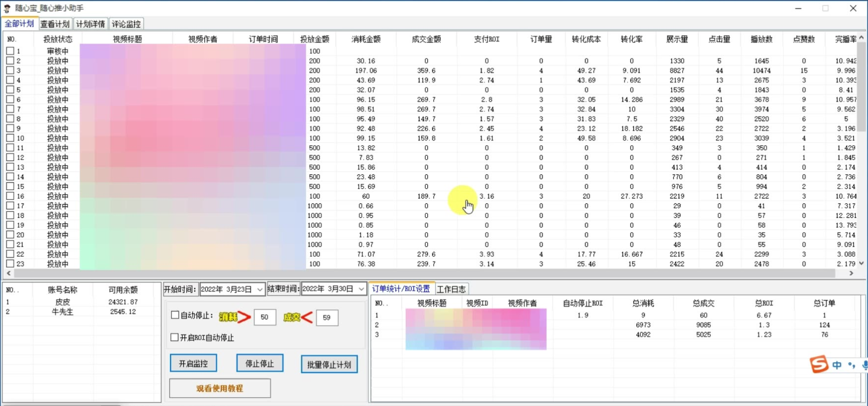Click the 开启监控 button
868x406 pixels.
coord(193,364)
